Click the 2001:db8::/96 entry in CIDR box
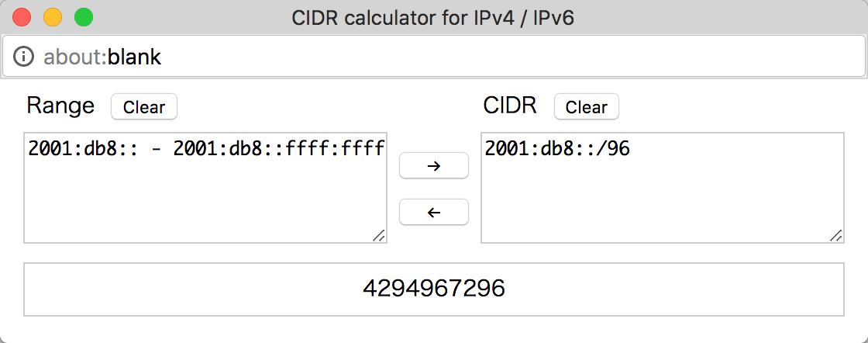The height and width of the screenshot is (343, 868). [x=557, y=148]
